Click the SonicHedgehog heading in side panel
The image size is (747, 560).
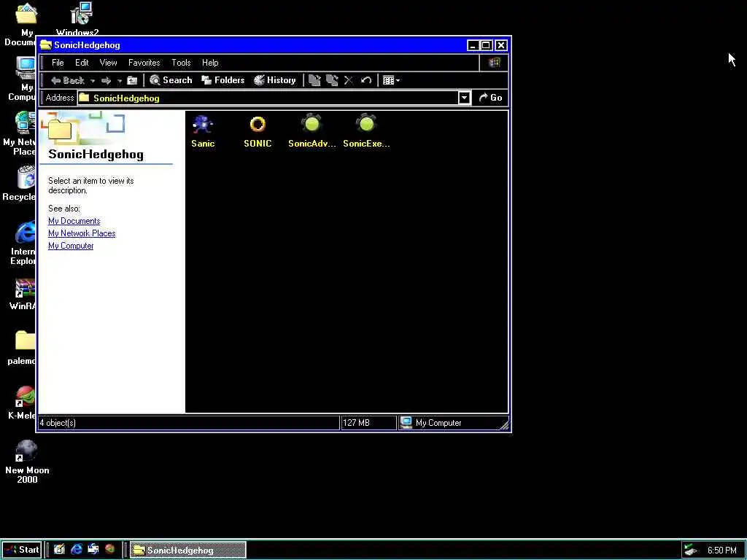coord(96,155)
